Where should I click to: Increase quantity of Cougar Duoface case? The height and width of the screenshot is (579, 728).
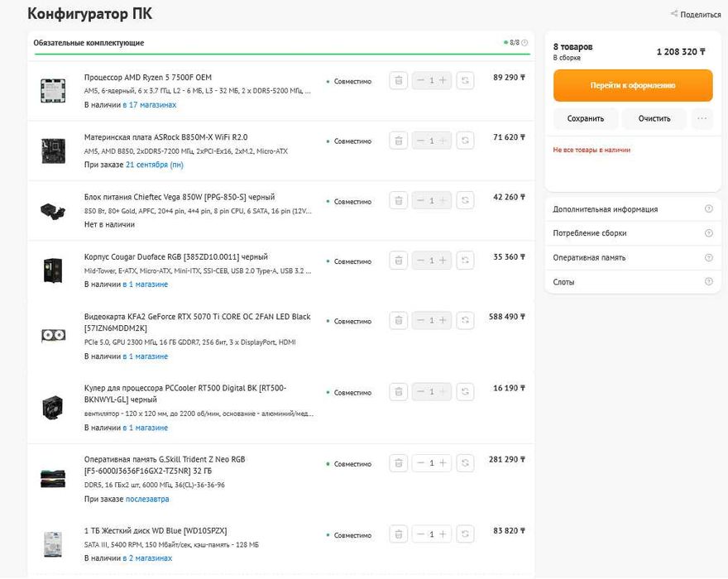443,261
